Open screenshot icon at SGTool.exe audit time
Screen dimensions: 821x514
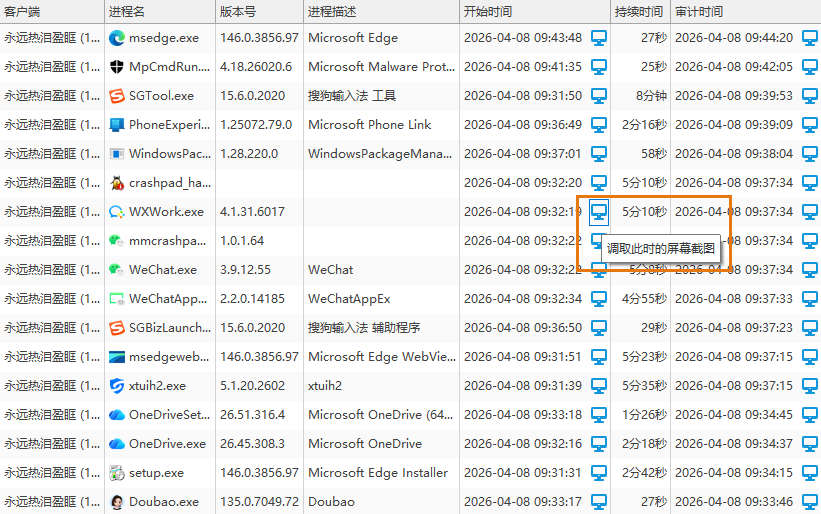tap(811, 96)
